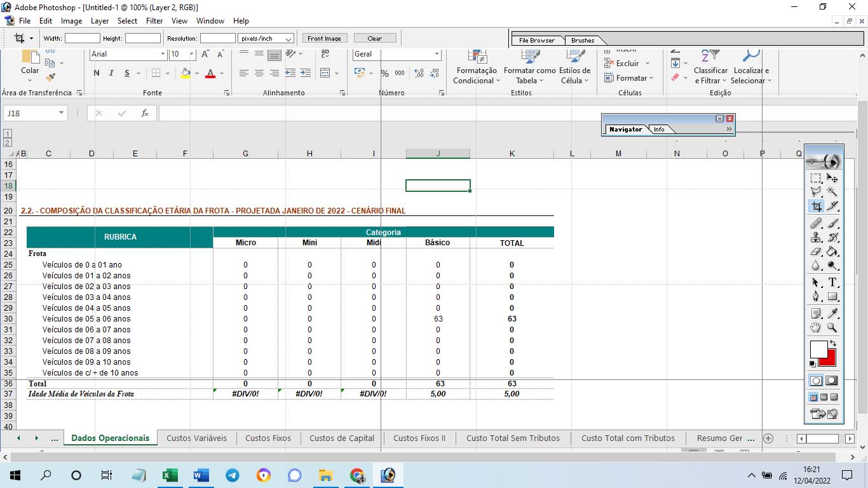868x488 pixels.
Task: Enable Quick Mask mode
Action: point(832,381)
